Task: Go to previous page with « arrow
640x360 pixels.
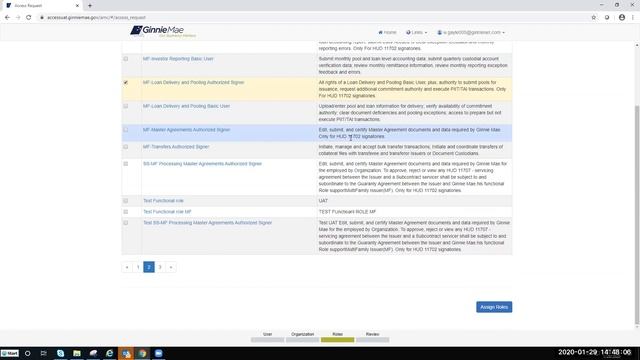Action: [x=127, y=267]
